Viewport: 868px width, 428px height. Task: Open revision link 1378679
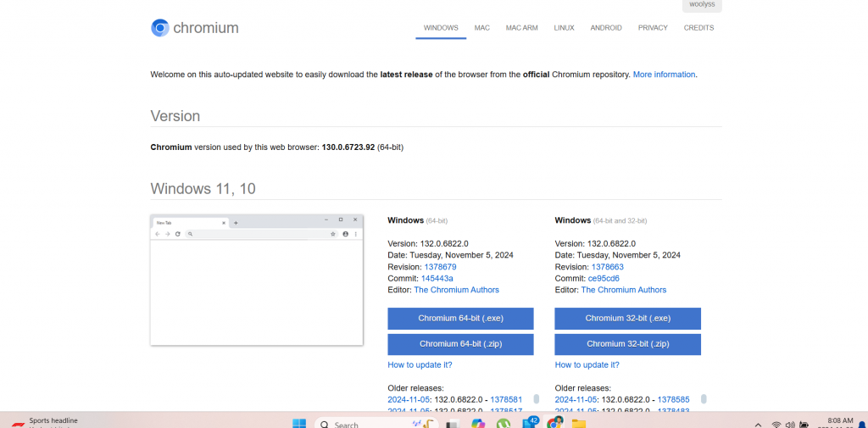coord(440,267)
